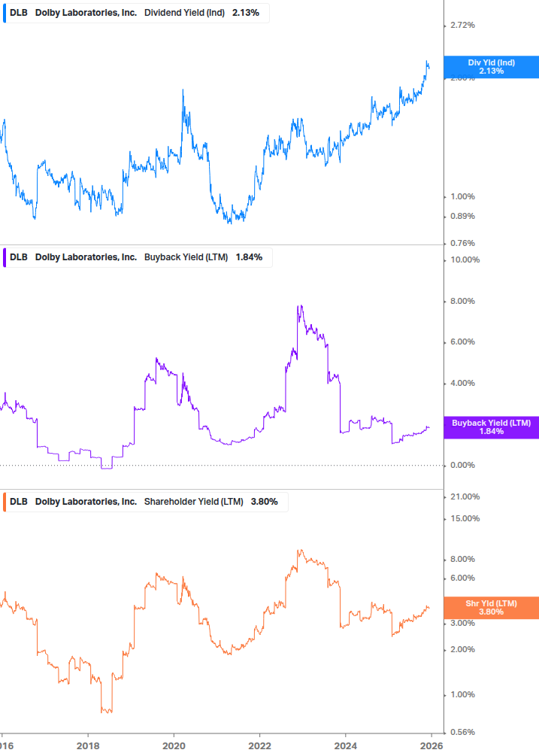The image size is (539, 756).
Task: Click the 2.13% value in dividend legend
Action: [x=246, y=13]
